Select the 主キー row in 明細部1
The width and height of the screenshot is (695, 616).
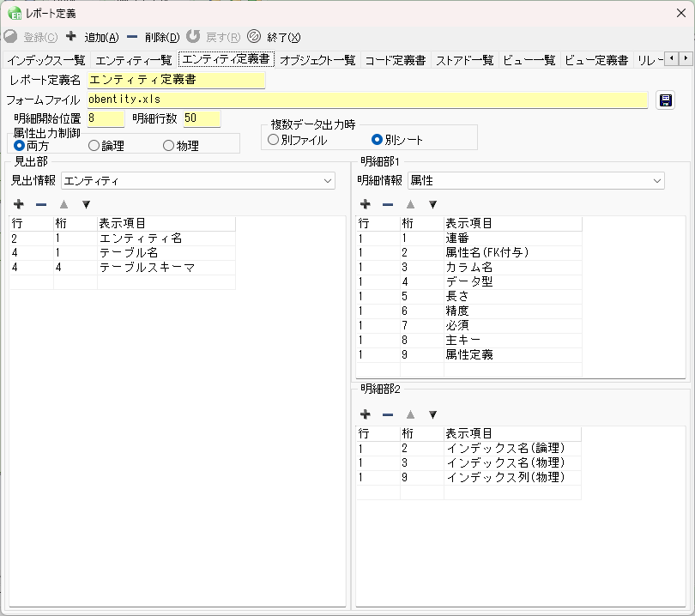coord(469,341)
